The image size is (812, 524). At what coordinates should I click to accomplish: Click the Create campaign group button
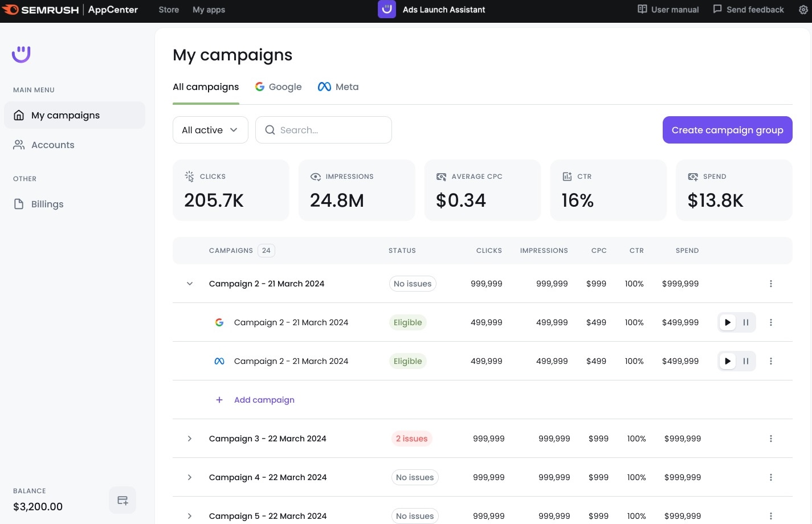tap(727, 130)
